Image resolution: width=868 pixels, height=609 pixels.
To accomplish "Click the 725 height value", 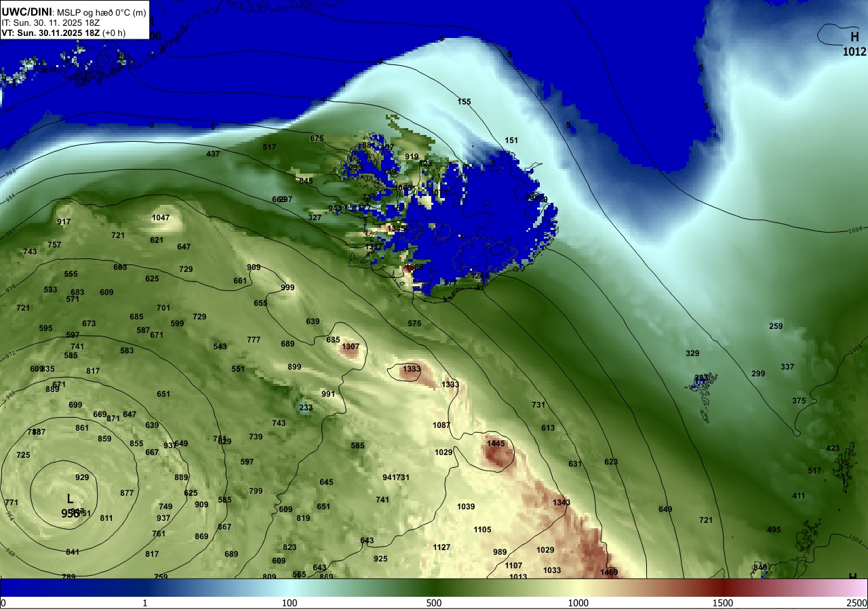I will [x=23, y=455].
